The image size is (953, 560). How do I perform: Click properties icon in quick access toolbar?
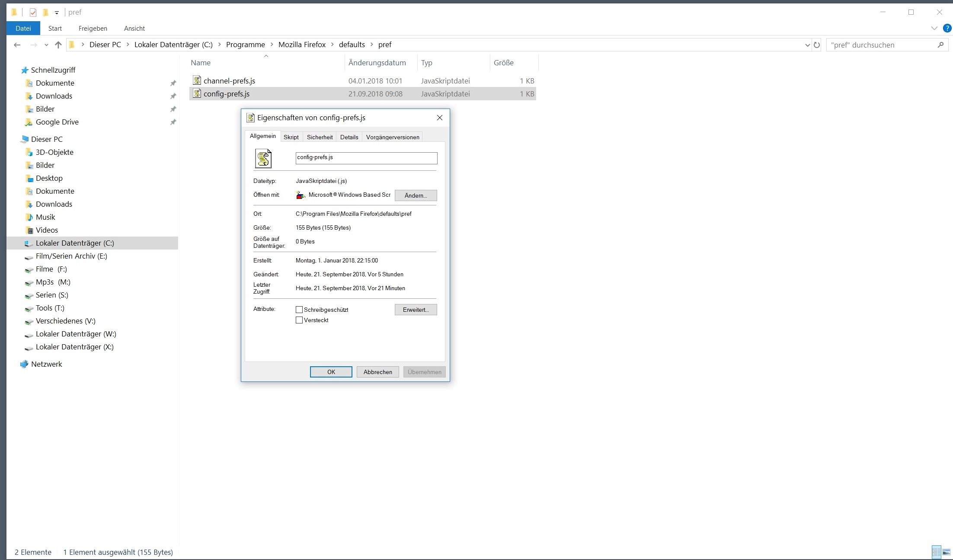click(33, 12)
